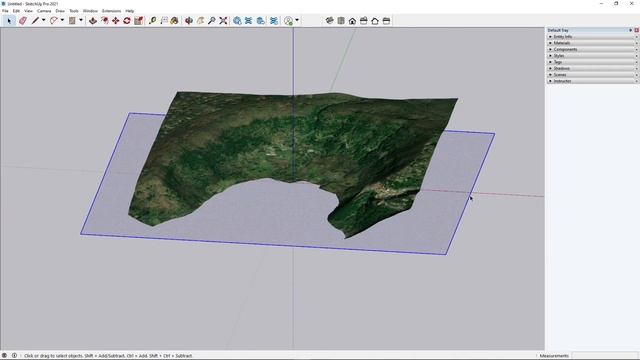Click the credits info status bar icon
This screenshot has height=360, width=640.
[14, 356]
